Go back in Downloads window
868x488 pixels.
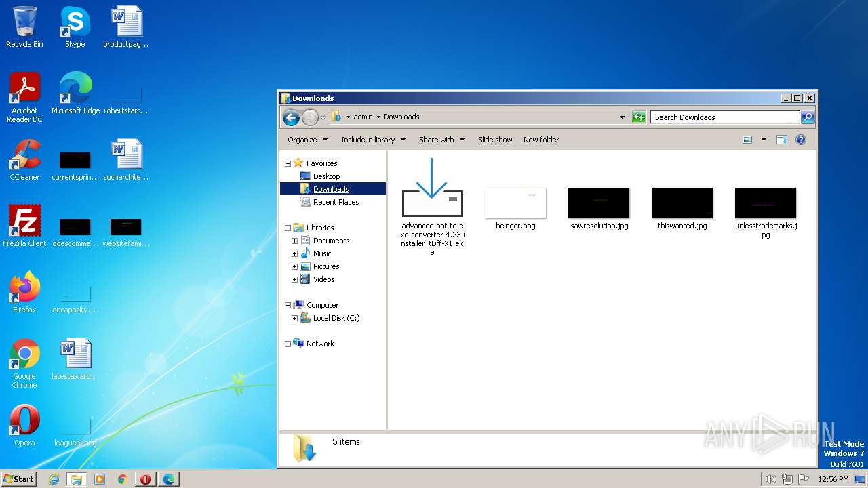point(291,117)
